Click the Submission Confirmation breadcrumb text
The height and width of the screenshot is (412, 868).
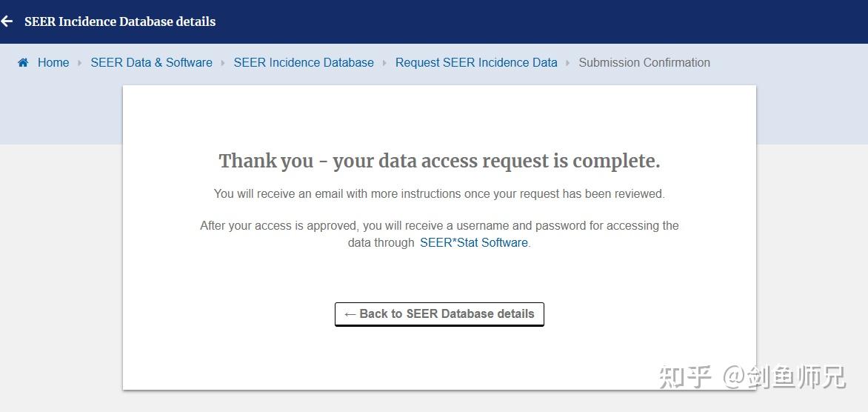point(644,63)
